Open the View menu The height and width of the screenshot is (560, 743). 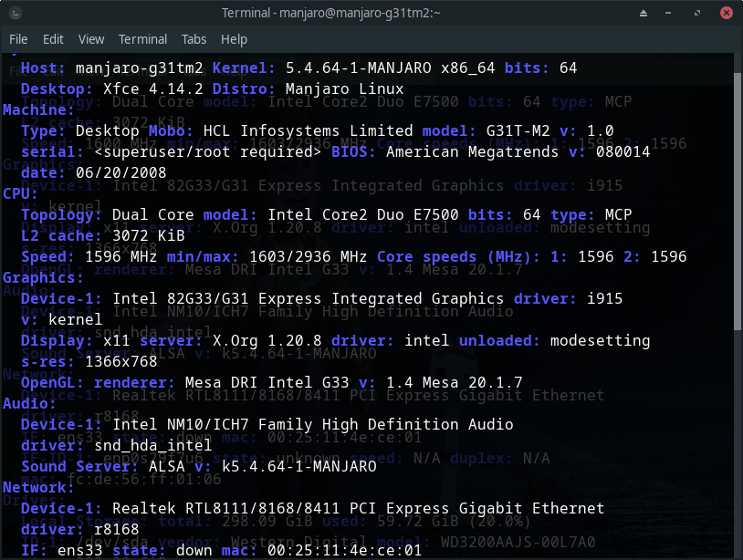91,39
